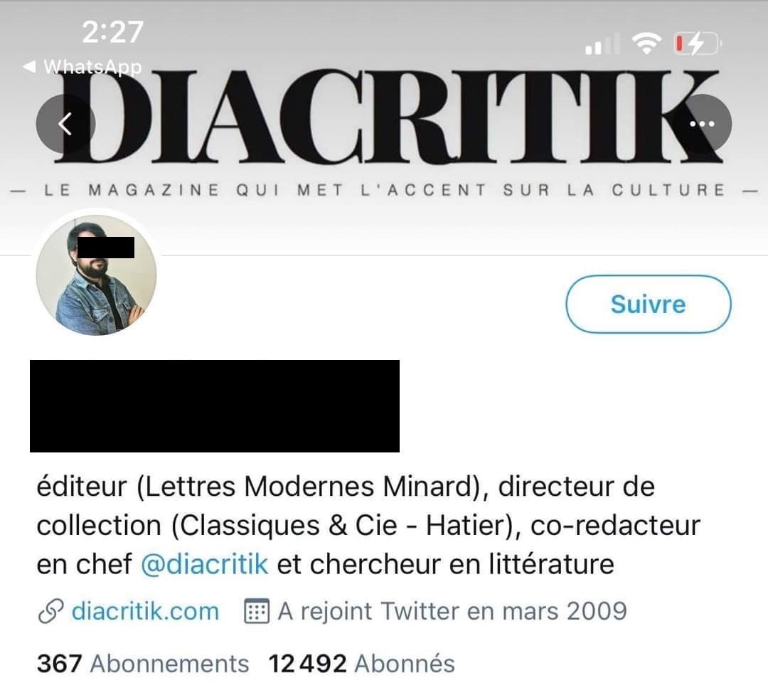
Task: Visit the diacritik.com website link
Action: [x=146, y=611]
